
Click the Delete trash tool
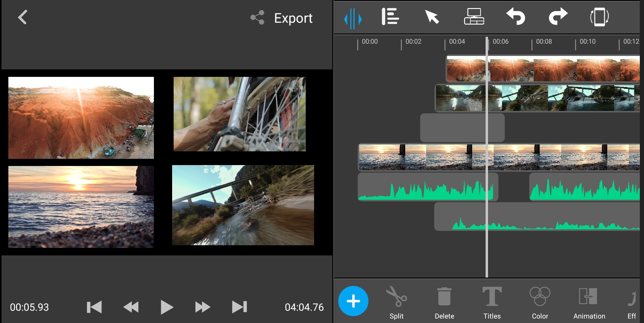coord(444,302)
